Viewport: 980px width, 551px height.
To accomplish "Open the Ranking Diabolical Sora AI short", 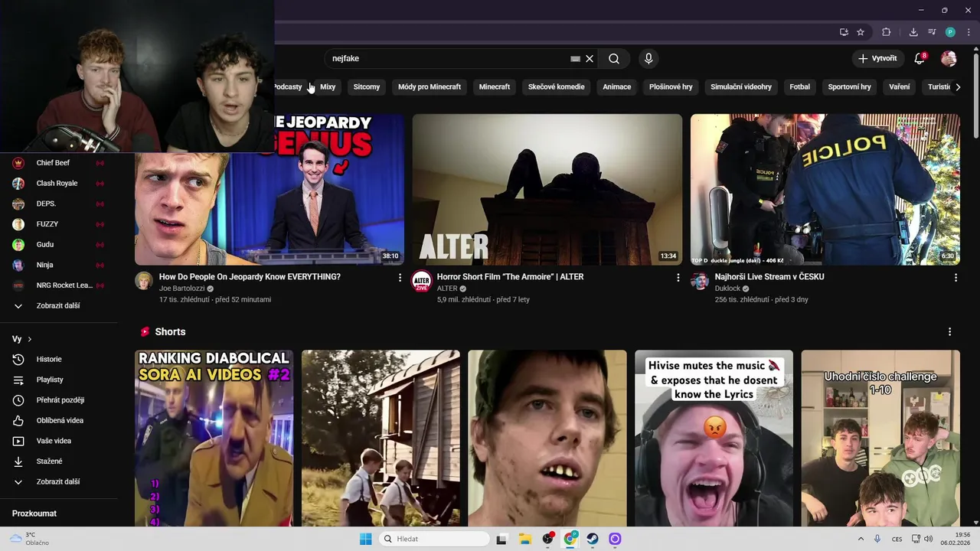I will (214, 438).
